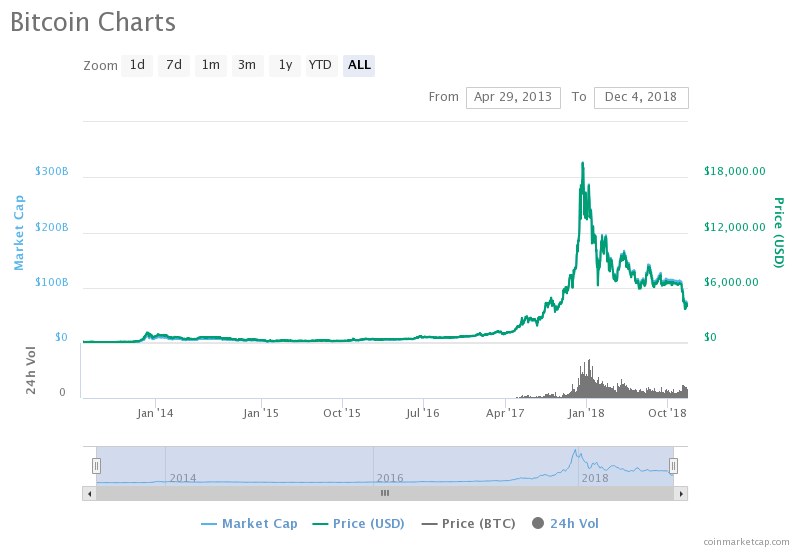Edit the From date field
The height and width of the screenshot is (550, 800).
click(513, 97)
